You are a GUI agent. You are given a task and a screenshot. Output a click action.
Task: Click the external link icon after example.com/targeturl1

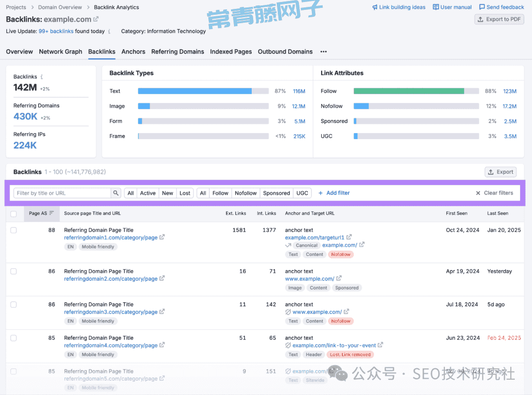point(349,237)
